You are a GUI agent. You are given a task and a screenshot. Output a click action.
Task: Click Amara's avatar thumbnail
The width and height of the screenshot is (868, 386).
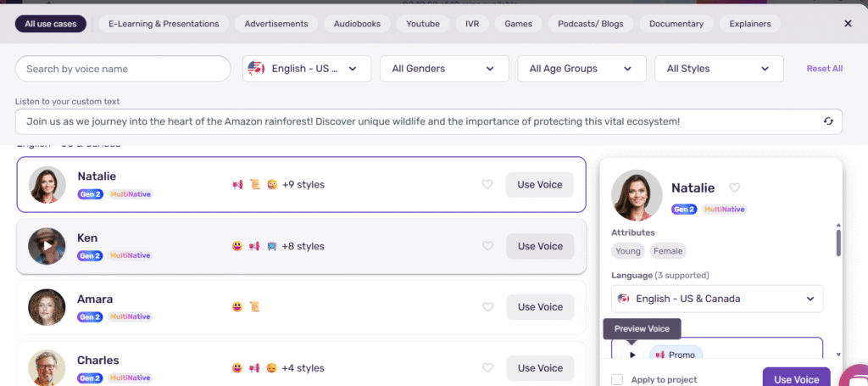47,307
